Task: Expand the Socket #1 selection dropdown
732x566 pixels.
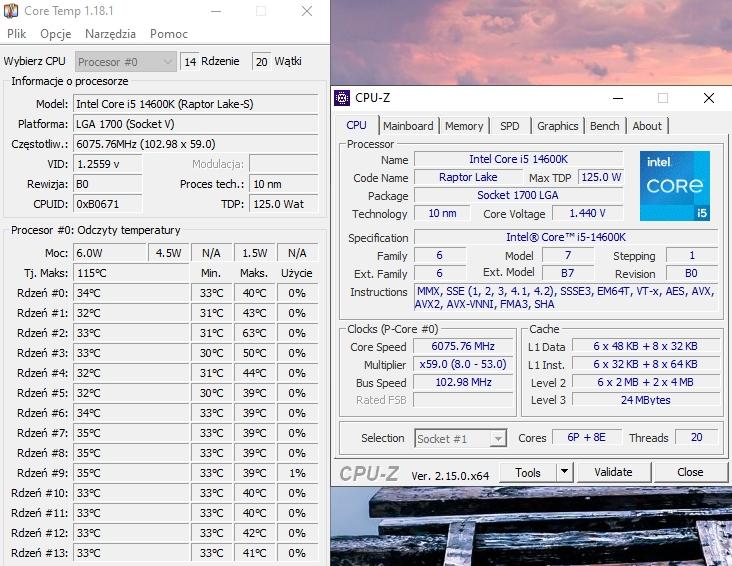Action: [x=460, y=438]
